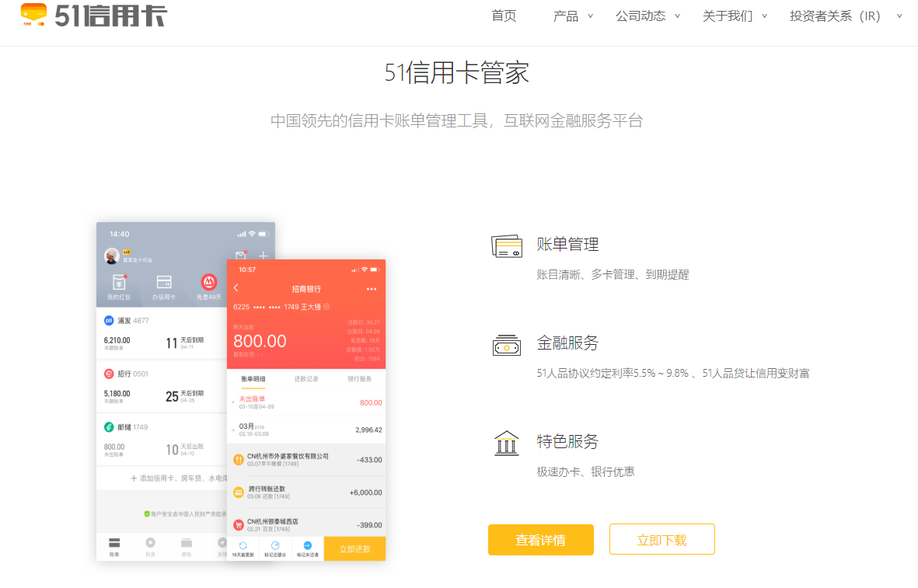The image size is (918, 588).
Task: Tap the +6,000.00 transaction amount
Action: [366, 492]
